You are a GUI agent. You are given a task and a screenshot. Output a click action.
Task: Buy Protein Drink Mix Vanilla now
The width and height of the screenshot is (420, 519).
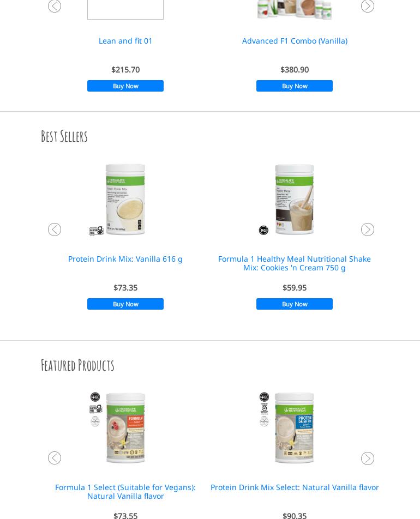tap(125, 304)
